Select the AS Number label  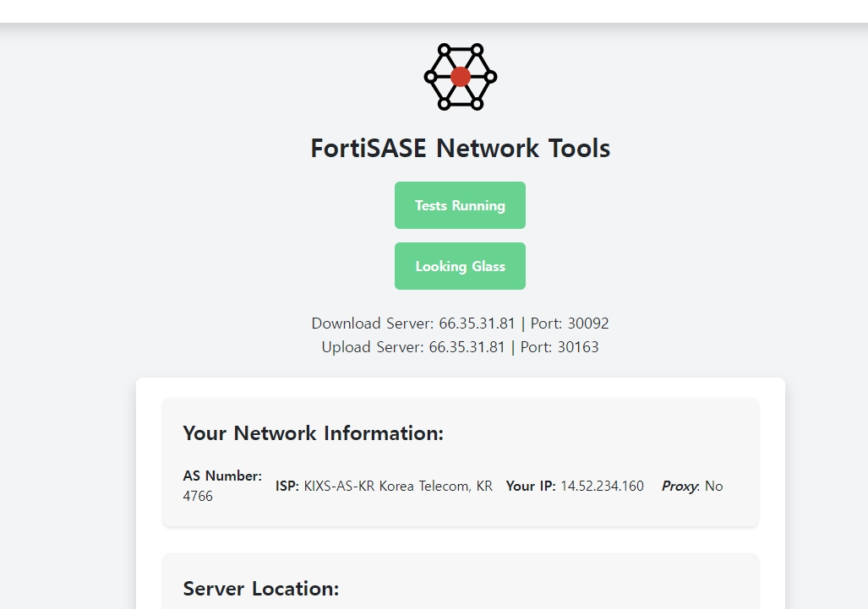[x=222, y=476]
